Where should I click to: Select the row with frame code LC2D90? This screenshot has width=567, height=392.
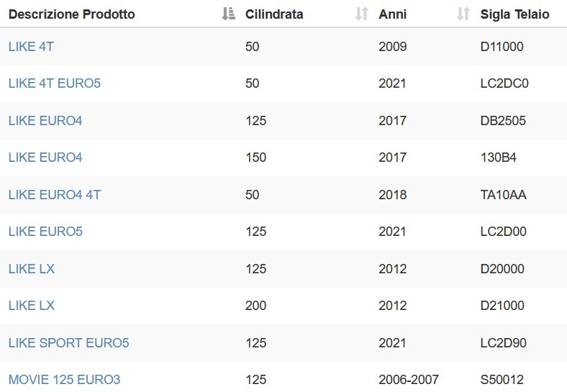click(283, 343)
